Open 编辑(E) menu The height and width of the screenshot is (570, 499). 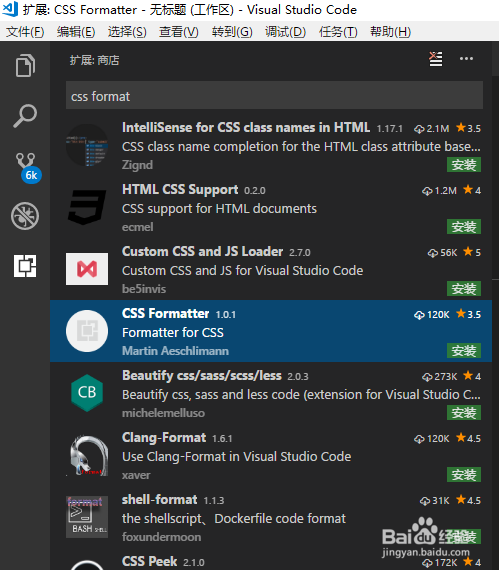click(76, 32)
